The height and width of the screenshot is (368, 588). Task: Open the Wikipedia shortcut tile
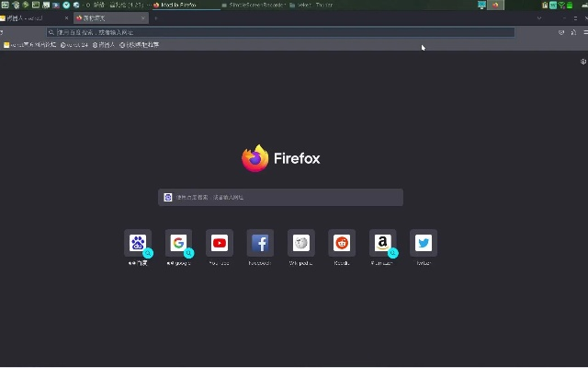click(301, 243)
